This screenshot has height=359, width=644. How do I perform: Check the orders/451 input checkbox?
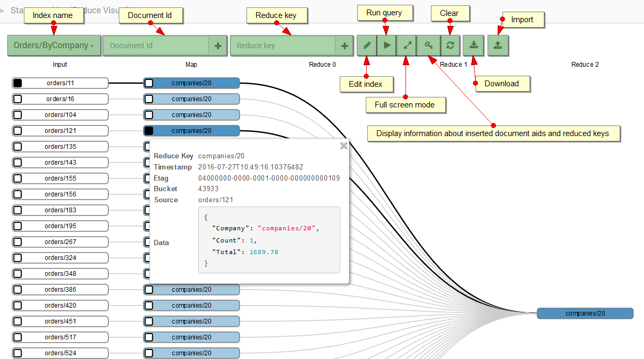pos(17,321)
